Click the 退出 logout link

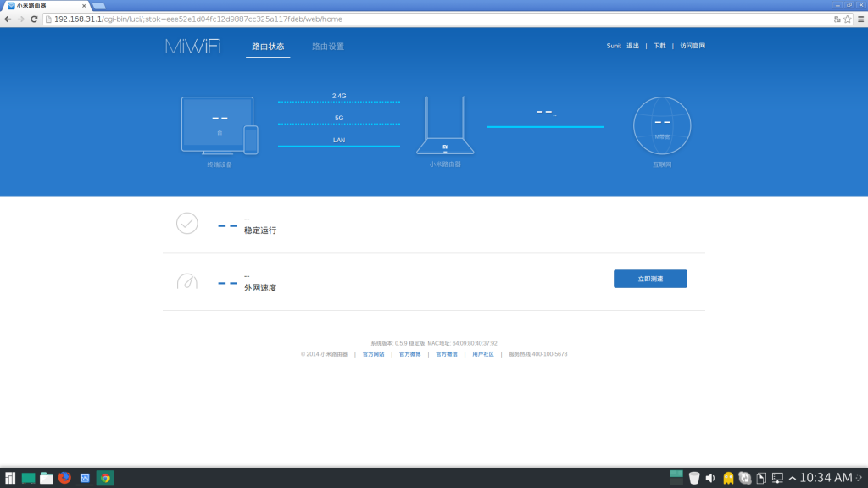(632, 46)
